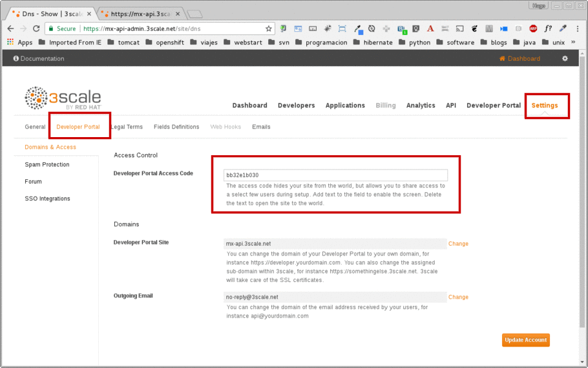The width and height of the screenshot is (588, 368).
Task: Open the settings gear in top bar
Action: click(x=565, y=59)
